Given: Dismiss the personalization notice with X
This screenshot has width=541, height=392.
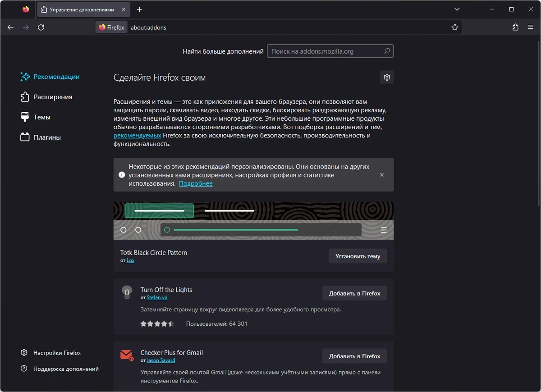Looking at the screenshot, I should pyautogui.click(x=382, y=175).
